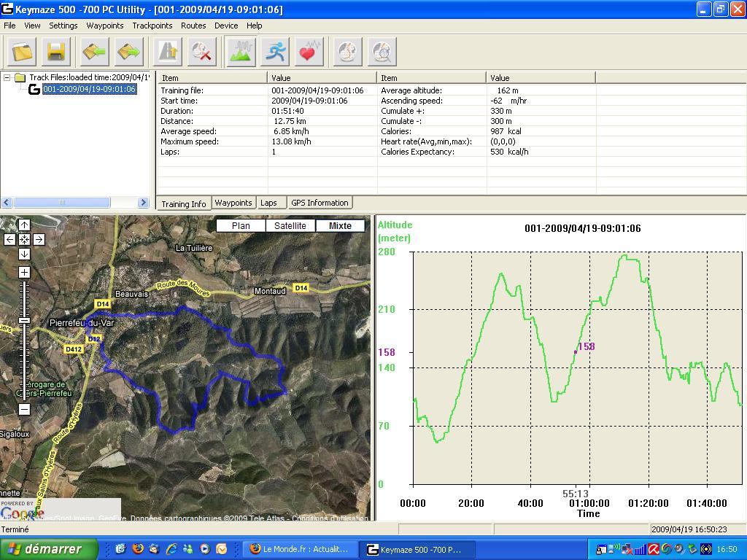Click the Average speed value 6.85 km/h
747x560 pixels.
(x=291, y=131)
